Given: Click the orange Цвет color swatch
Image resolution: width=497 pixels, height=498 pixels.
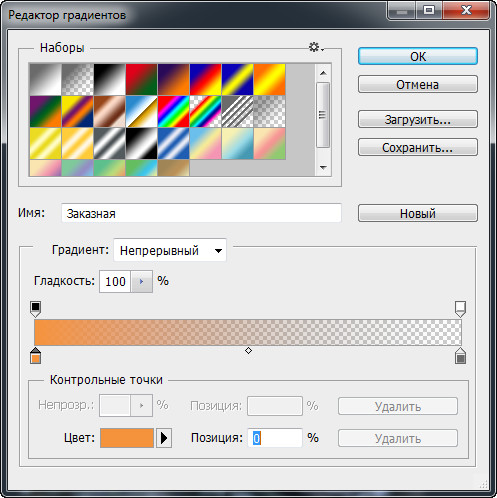Looking at the screenshot, I should coord(127,438).
